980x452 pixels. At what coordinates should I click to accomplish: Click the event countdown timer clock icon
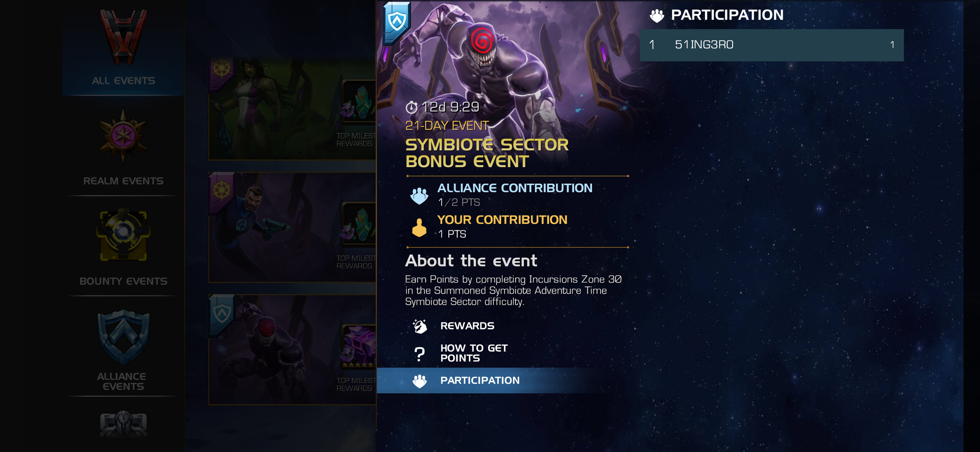click(x=411, y=107)
